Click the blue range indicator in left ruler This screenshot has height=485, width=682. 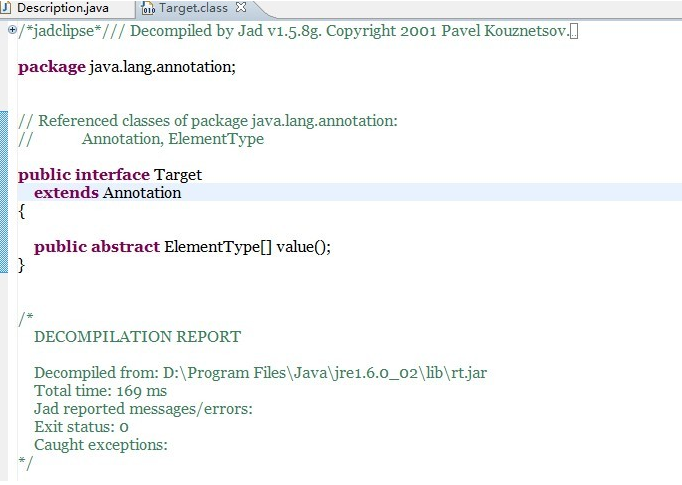(x=4, y=192)
